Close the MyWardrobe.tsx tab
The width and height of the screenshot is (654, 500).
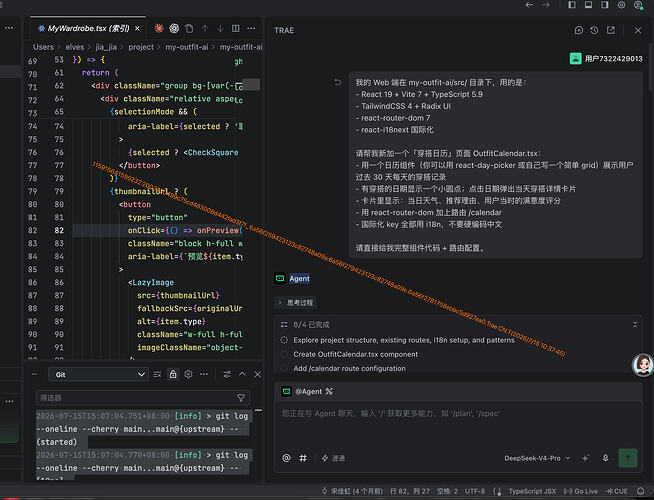137,28
